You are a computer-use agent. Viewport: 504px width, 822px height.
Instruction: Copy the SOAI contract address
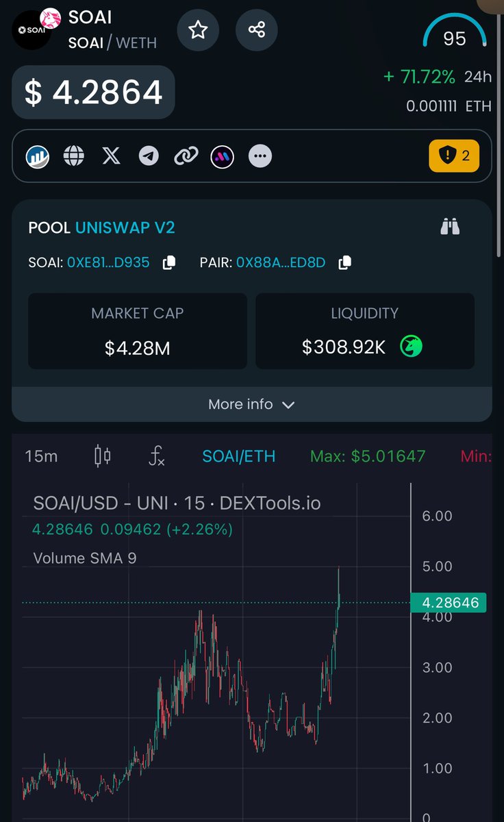point(168,262)
